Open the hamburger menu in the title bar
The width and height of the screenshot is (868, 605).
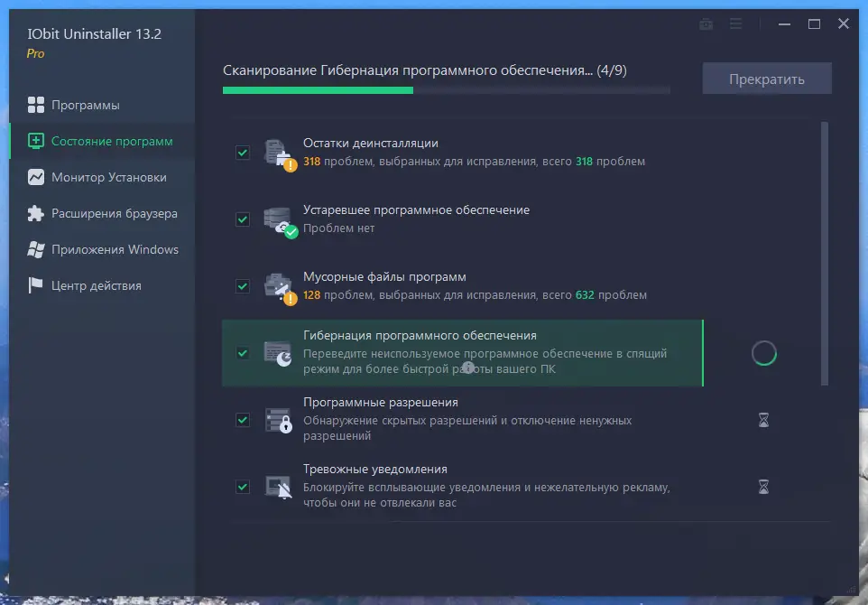[735, 23]
